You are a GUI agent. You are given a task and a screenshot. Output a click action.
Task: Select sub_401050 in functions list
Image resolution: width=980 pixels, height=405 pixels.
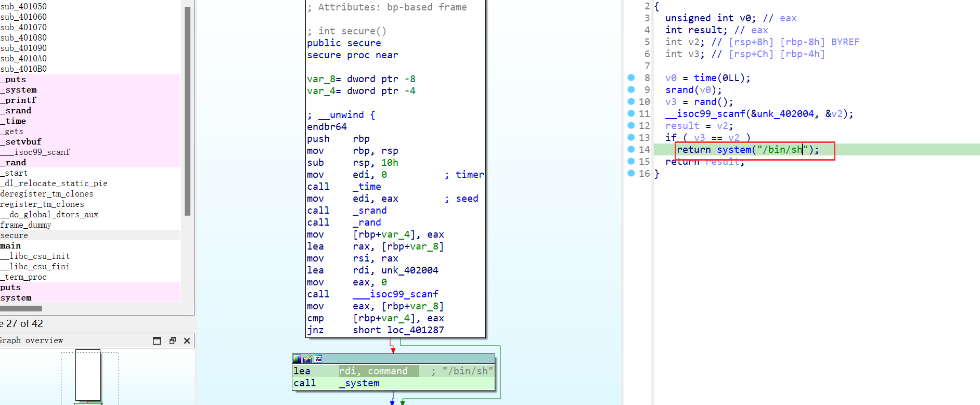click(x=90, y=6)
